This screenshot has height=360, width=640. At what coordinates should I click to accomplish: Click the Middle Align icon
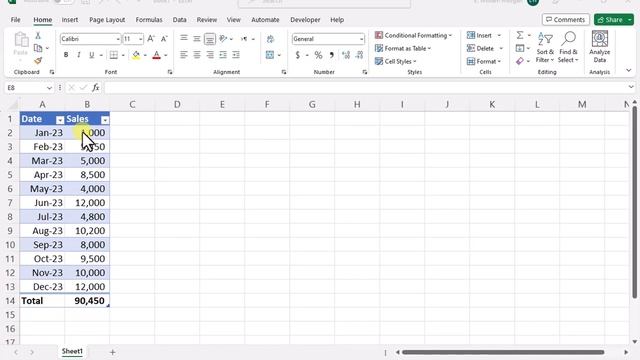pyautogui.click(x=197, y=38)
